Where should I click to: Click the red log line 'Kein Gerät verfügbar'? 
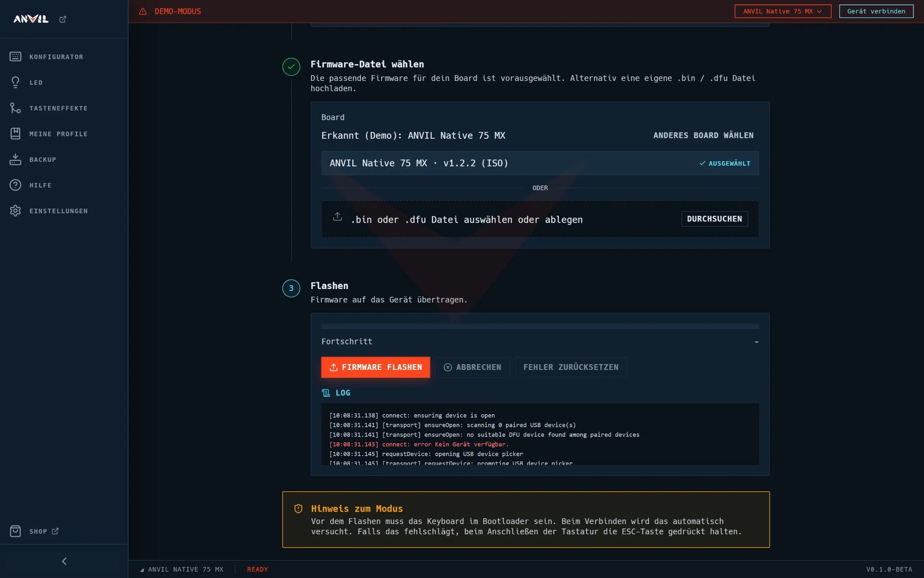(x=419, y=445)
